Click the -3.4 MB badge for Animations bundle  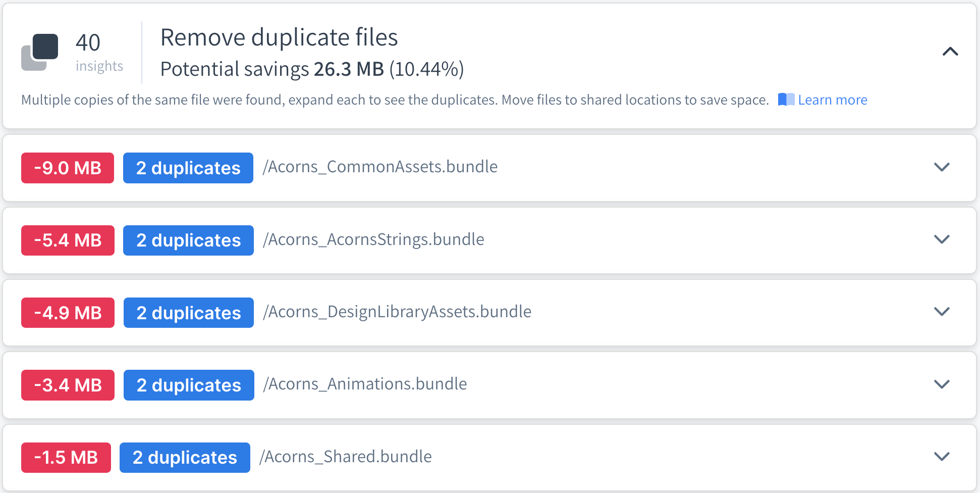coord(67,385)
